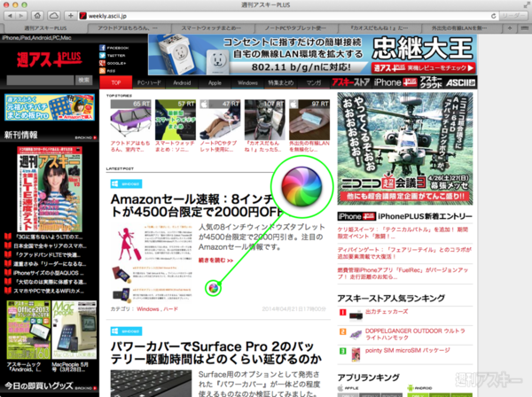
Task: Click the site search text field
Action: [x=40, y=80]
